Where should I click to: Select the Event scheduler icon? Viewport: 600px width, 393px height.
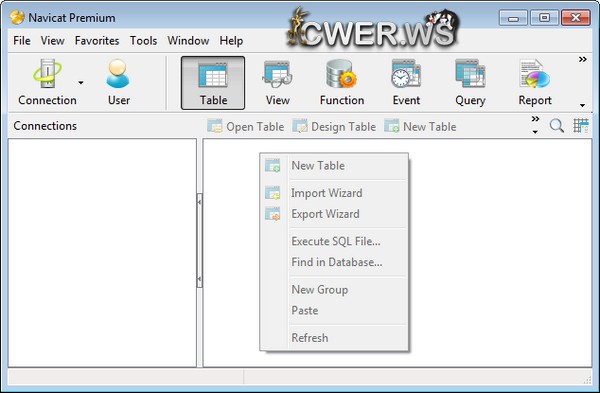point(406,83)
